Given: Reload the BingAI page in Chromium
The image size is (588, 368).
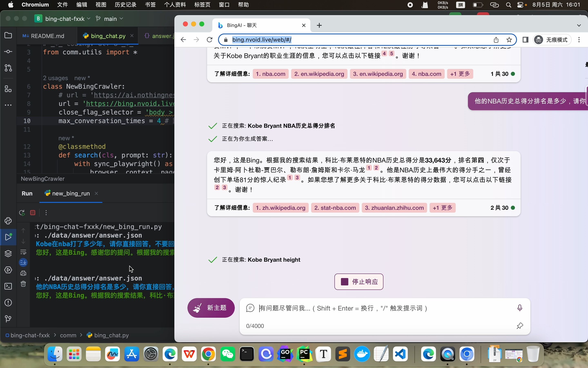Looking at the screenshot, I should [209, 40].
